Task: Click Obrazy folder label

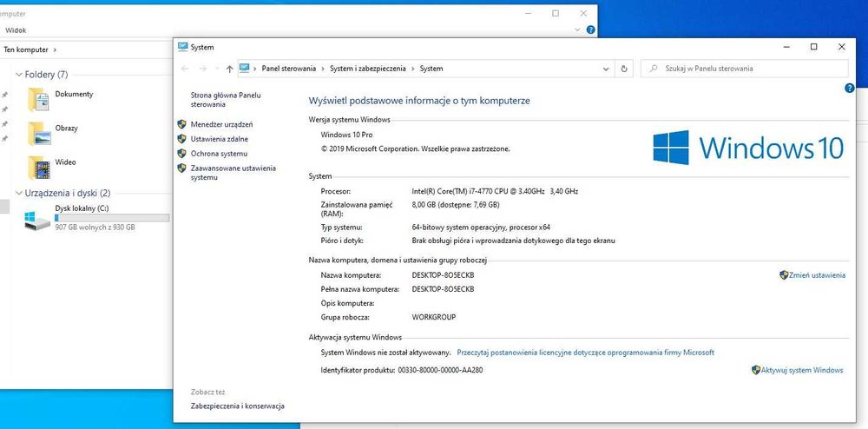Action: tap(67, 128)
